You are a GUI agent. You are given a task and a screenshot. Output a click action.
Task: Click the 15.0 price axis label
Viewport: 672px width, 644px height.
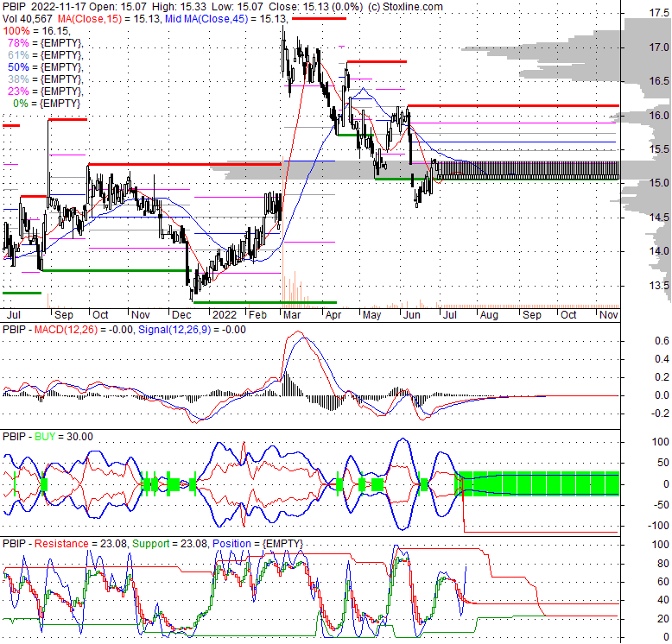pos(659,183)
